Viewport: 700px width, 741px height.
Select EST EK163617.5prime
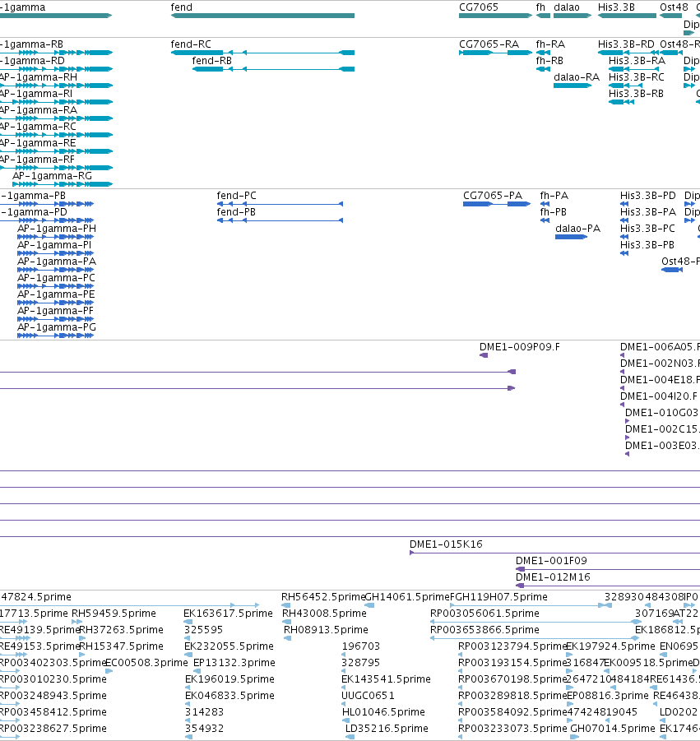[229, 614]
